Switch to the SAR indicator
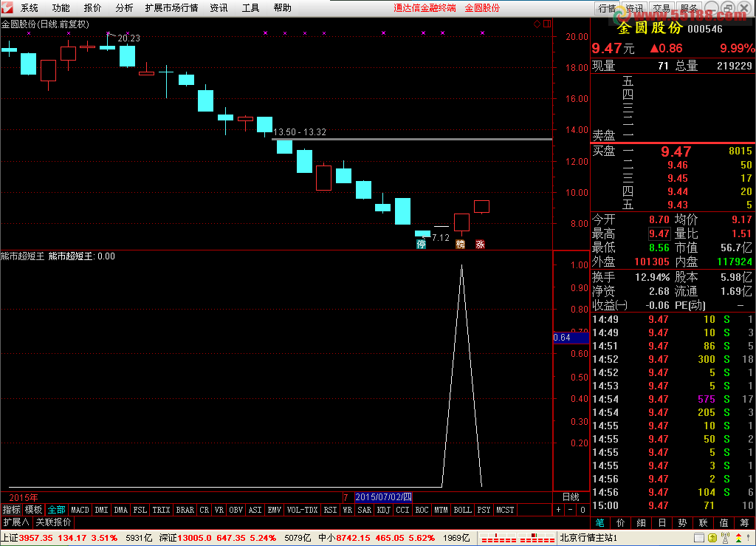756x546 pixels. point(365,510)
